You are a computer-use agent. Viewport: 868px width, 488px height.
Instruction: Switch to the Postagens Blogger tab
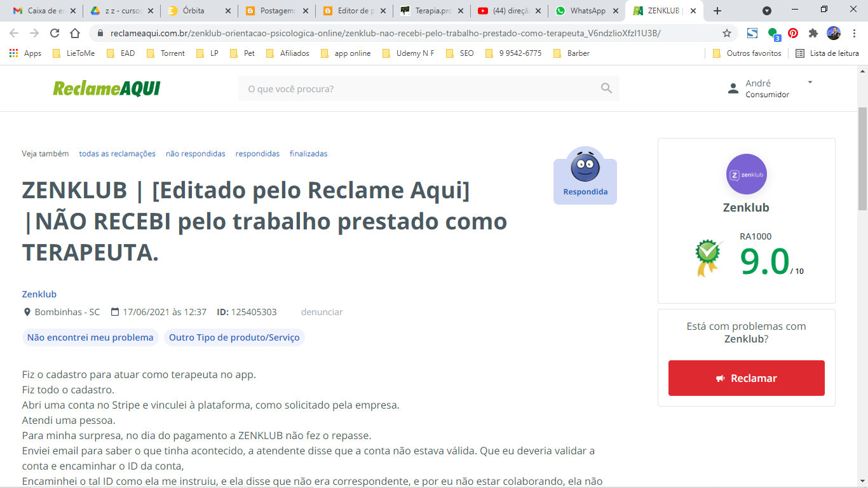(x=276, y=11)
